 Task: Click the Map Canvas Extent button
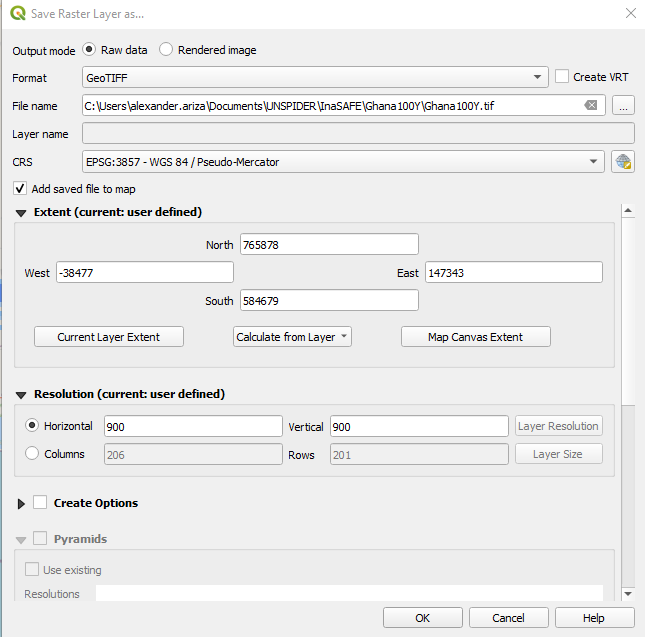475,337
